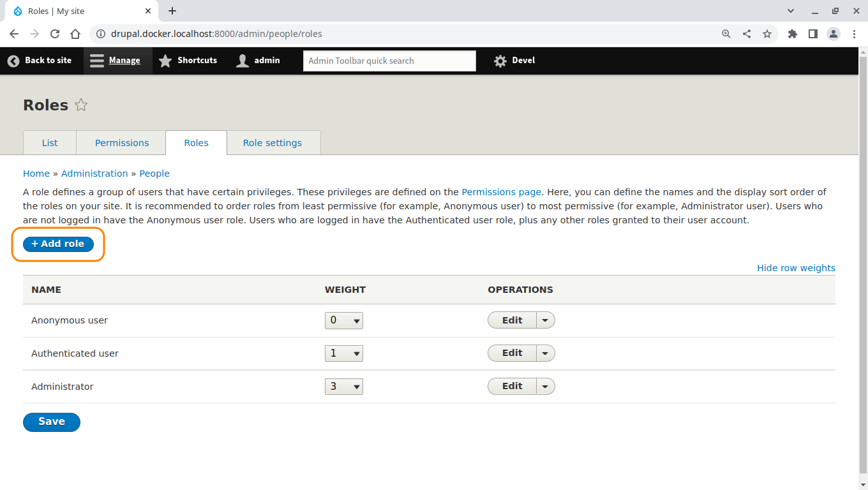Switch to the List tab
This screenshot has height=490, width=868.
pyautogui.click(x=50, y=143)
